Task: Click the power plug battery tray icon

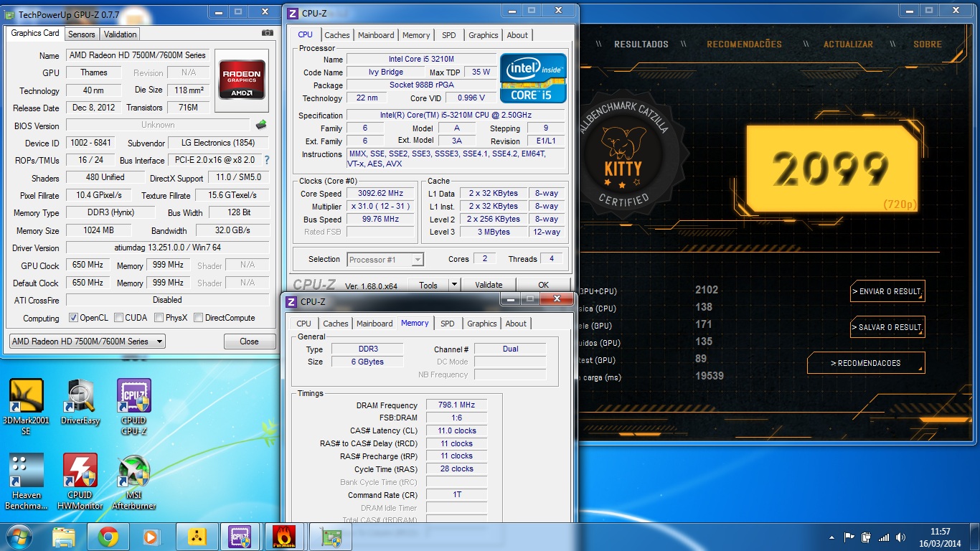Action: tap(867, 537)
